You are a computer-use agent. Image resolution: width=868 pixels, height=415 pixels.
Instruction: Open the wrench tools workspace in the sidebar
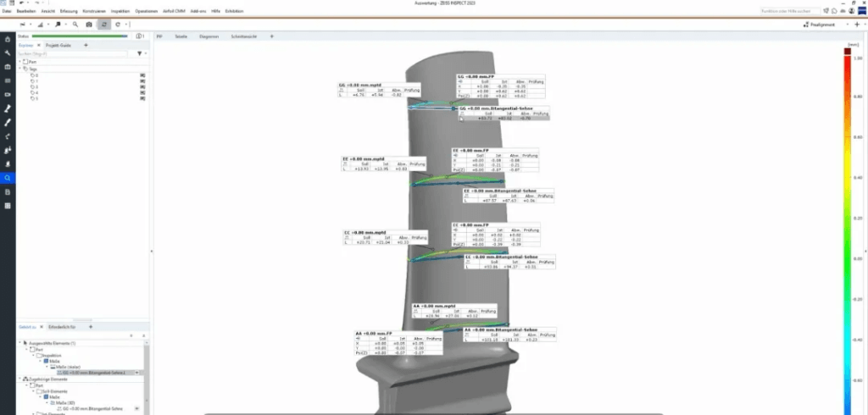click(7, 53)
